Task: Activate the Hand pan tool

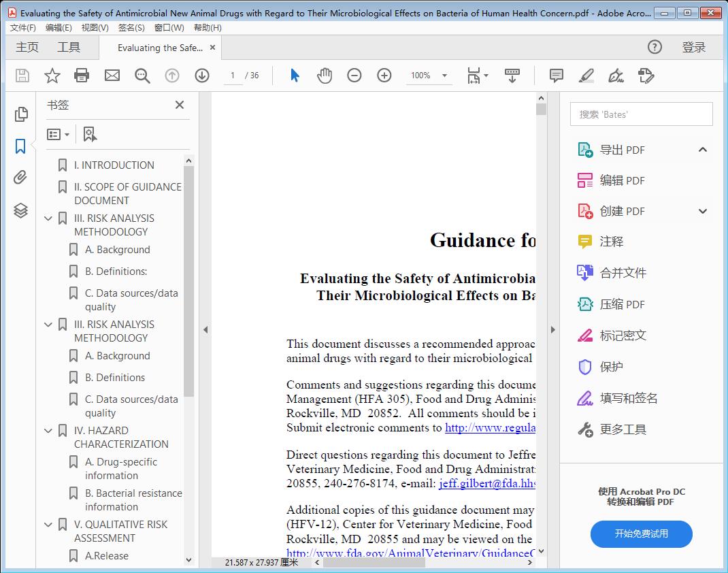Action: 325,76
